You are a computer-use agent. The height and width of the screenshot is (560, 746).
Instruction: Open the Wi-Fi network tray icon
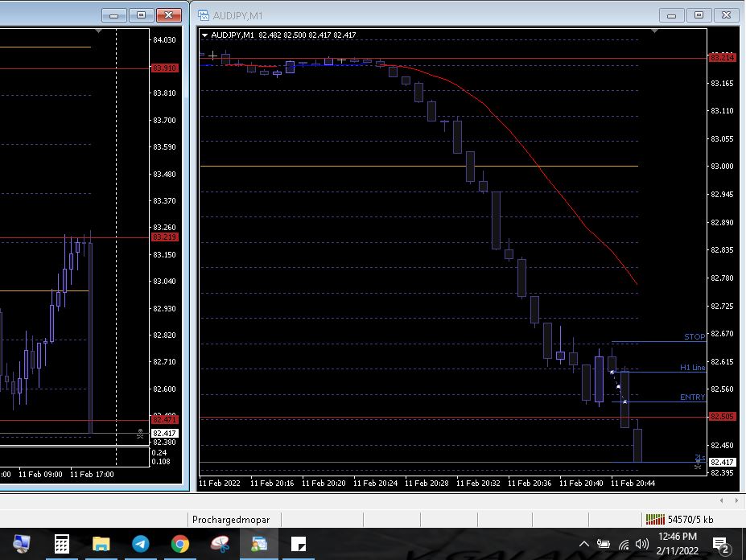(623, 544)
